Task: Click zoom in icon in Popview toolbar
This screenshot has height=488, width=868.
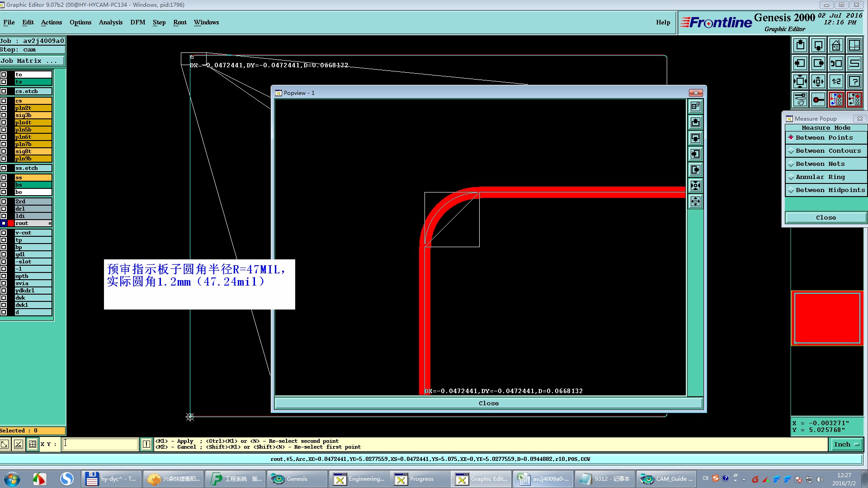Action: point(695,186)
